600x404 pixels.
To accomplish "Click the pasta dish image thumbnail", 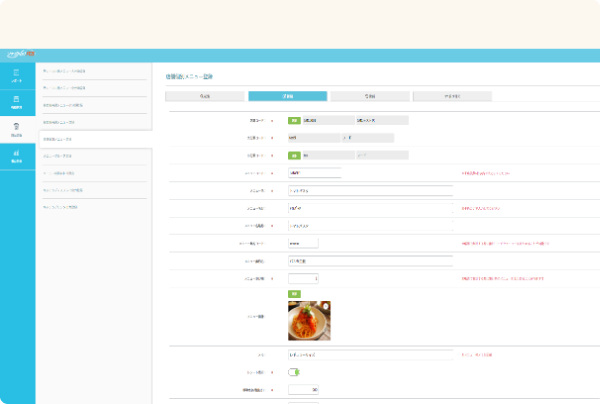I will click(x=309, y=320).
